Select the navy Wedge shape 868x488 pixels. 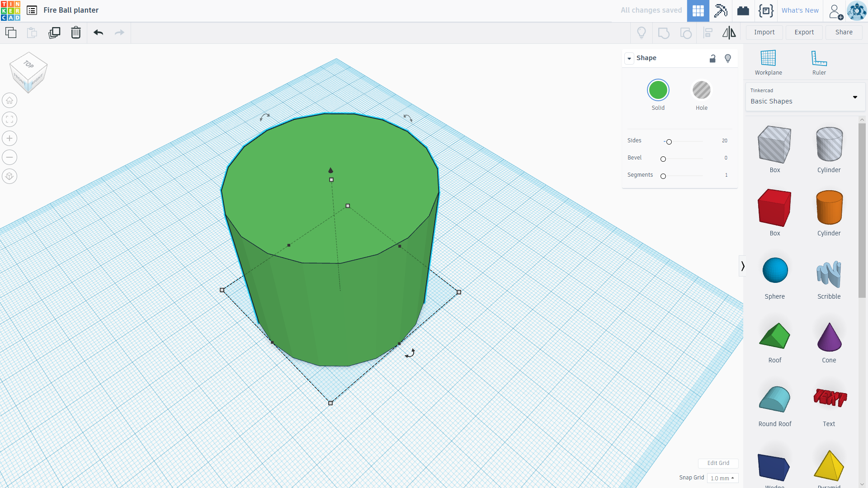tap(774, 468)
